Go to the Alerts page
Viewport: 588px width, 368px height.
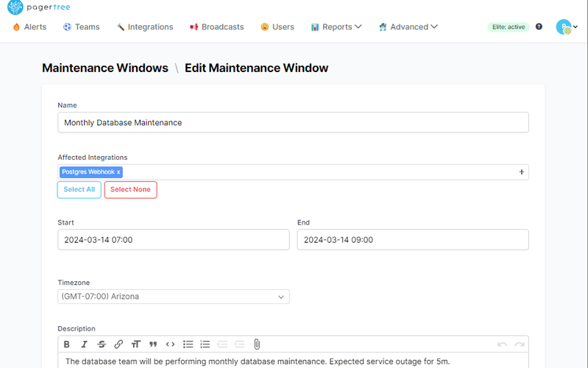point(29,26)
